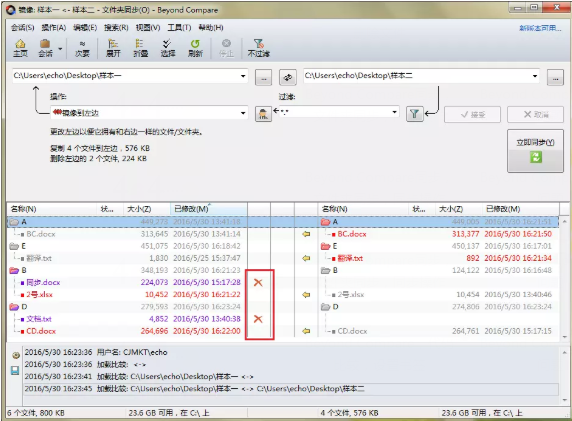Toggle the delete X mark for 同步.docx
Viewport: 572px width, 421px height.
click(x=258, y=282)
